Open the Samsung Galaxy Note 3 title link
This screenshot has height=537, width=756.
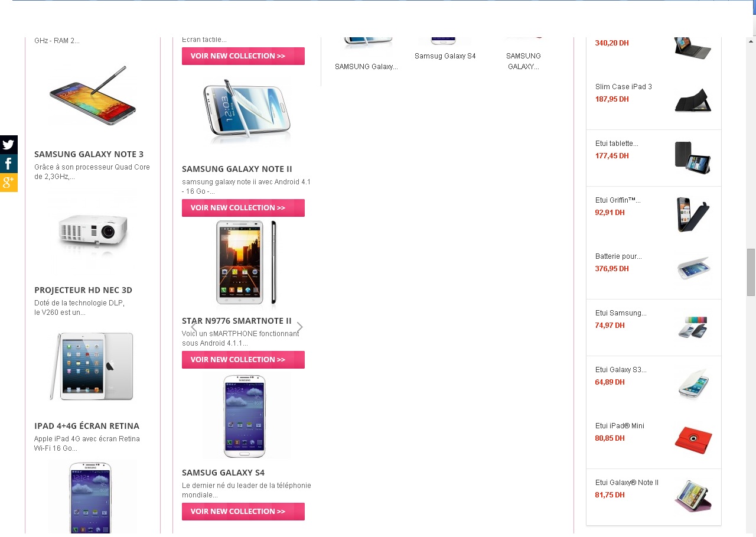click(x=89, y=154)
